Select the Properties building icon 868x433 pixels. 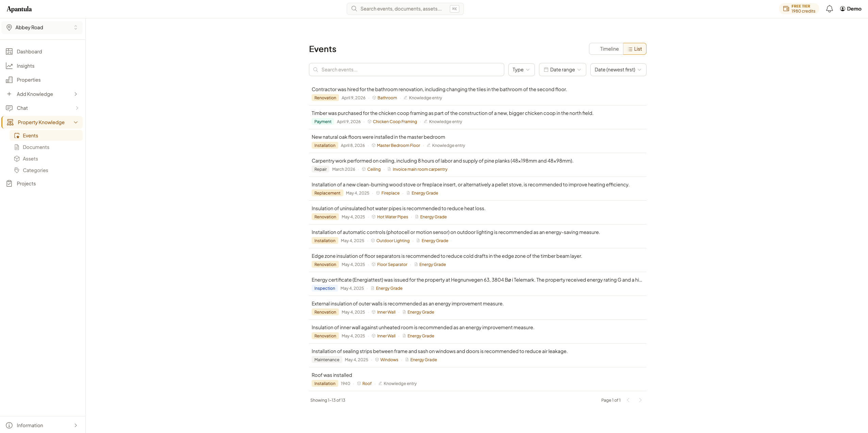pyautogui.click(x=9, y=80)
